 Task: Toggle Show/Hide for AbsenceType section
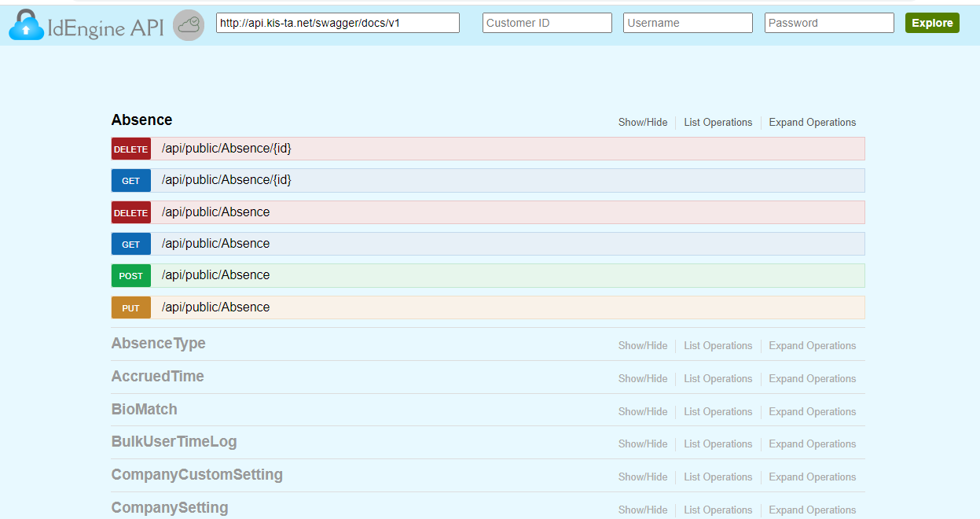coord(642,346)
